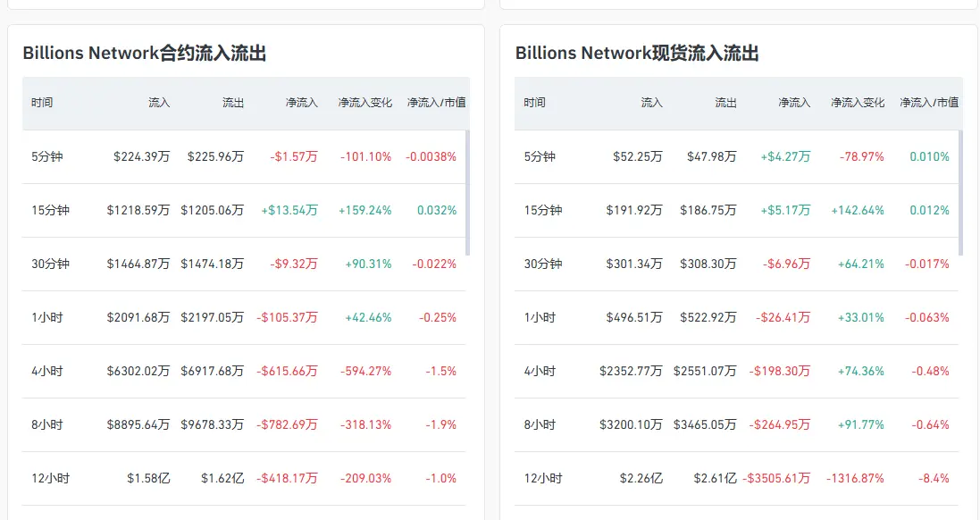This screenshot has width=980, height=520.
Task: Select futures 5分钟 inflow value $224.39万
Action: [x=142, y=157]
